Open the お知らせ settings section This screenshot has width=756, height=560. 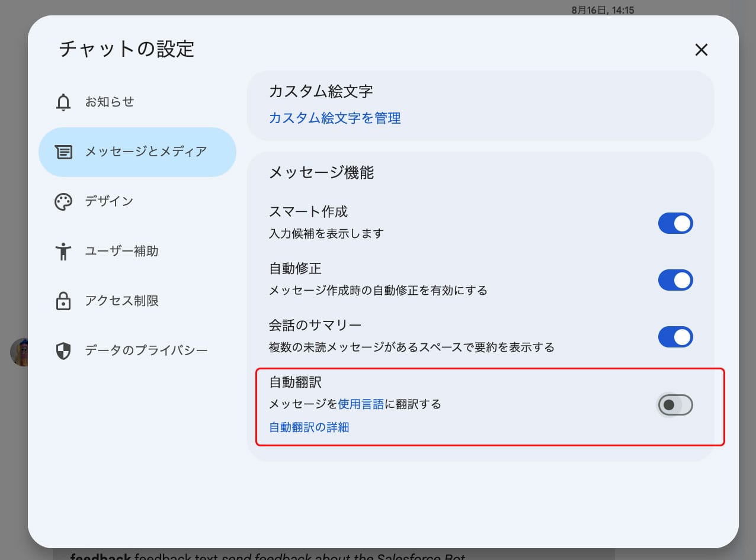click(110, 102)
